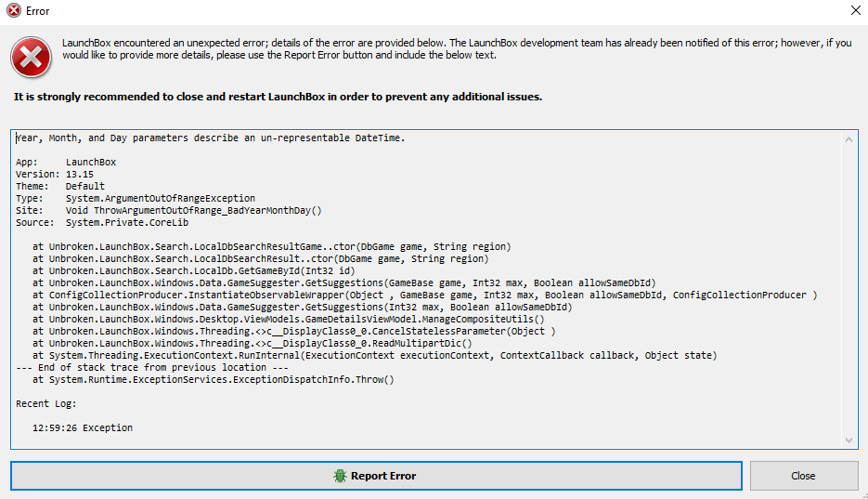Click the 'End of stack trace from previous location' line
868x499 pixels.
click(152, 368)
